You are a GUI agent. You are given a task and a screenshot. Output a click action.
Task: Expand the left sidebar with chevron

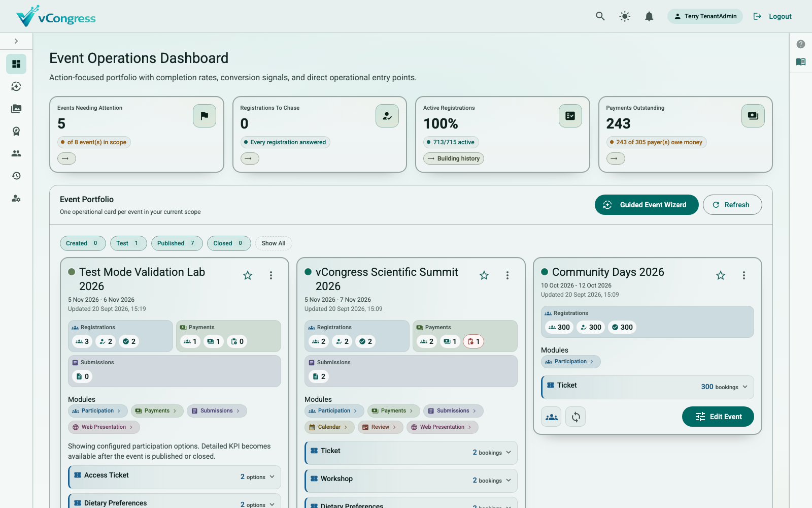pyautogui.click(x=16, y=41)
